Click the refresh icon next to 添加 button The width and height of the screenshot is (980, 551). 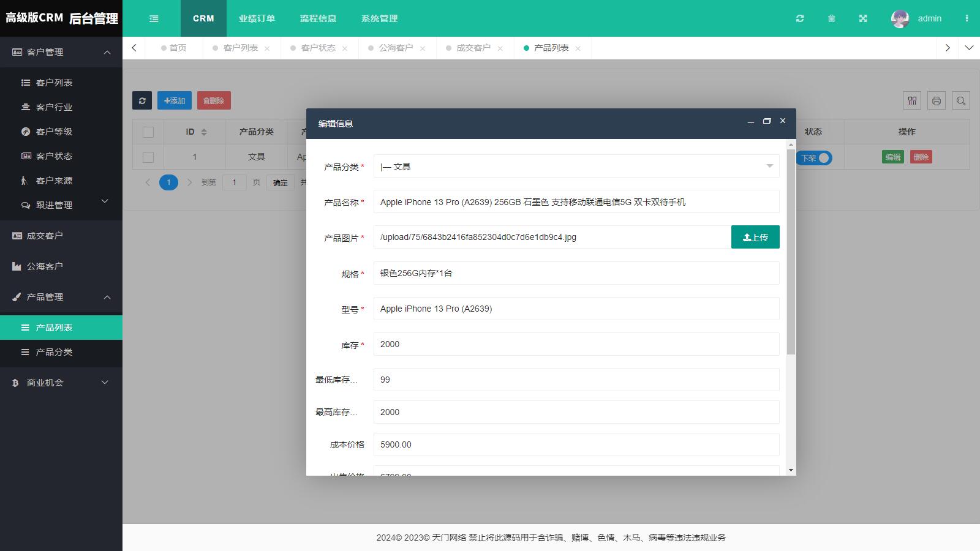click(x=142, y=100)
